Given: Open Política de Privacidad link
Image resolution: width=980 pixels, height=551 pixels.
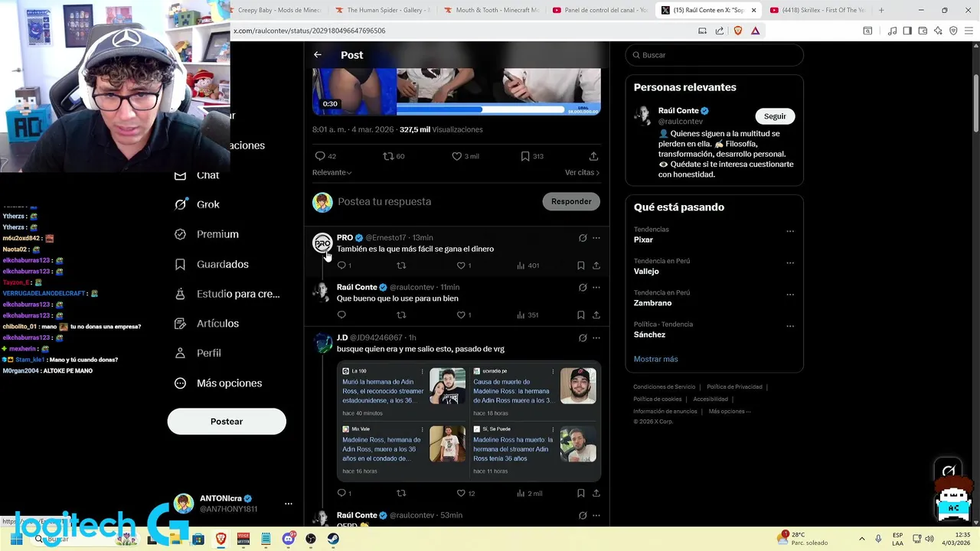Looking at the screenshot, I should 734,387.
